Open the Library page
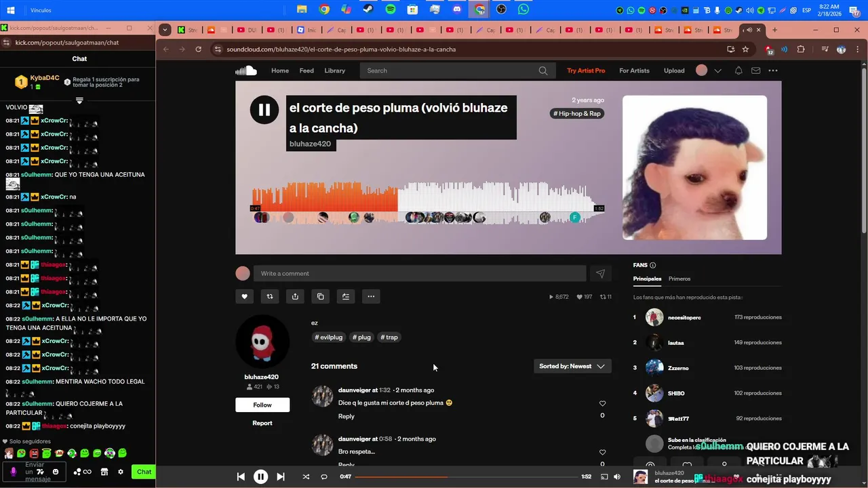868x488 pixels. click(x=335, y=70)
